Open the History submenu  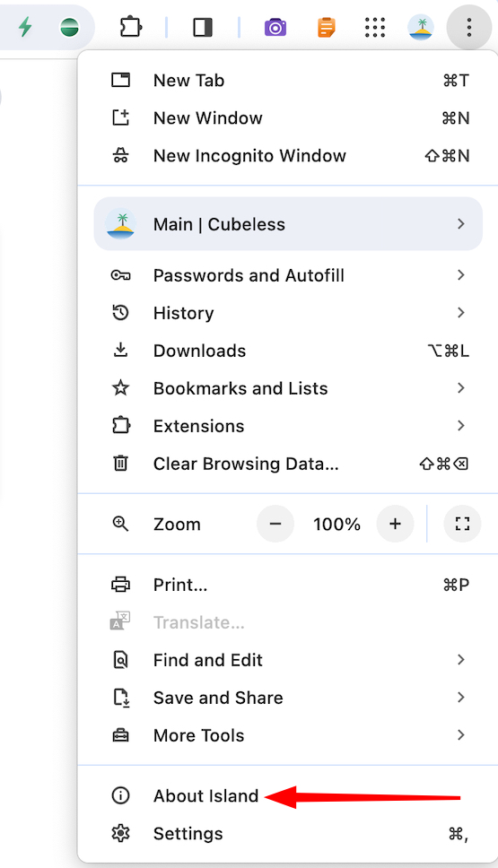[x=288, y=313]
